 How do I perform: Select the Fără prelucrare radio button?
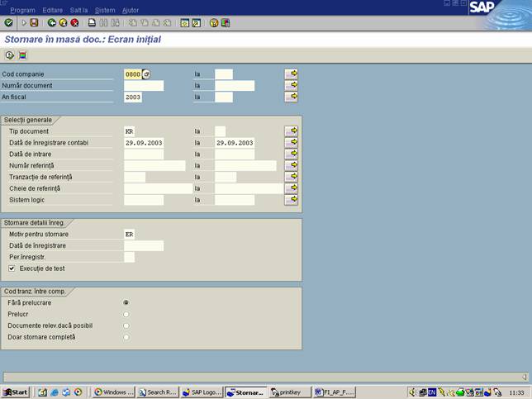[126, 302]
